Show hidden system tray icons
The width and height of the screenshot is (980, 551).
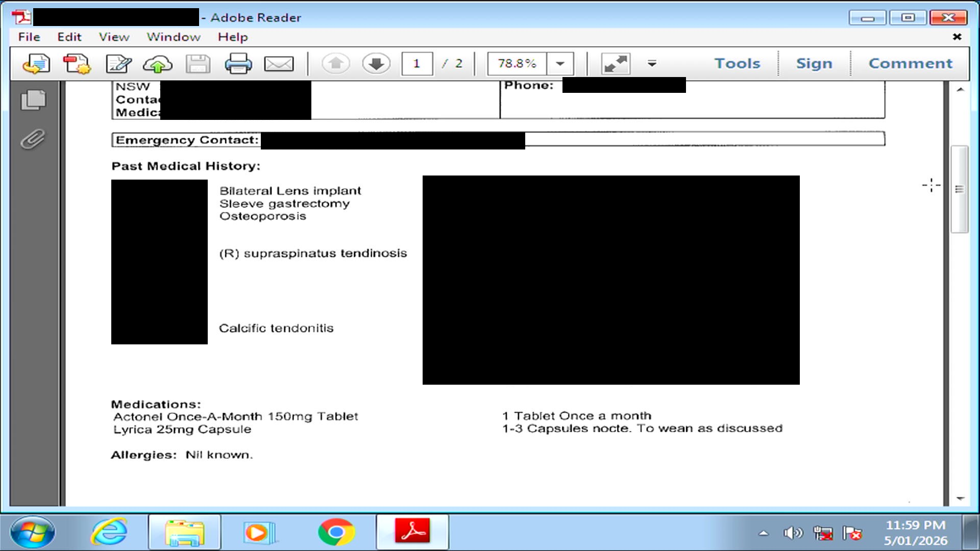(x=764, y=534)
